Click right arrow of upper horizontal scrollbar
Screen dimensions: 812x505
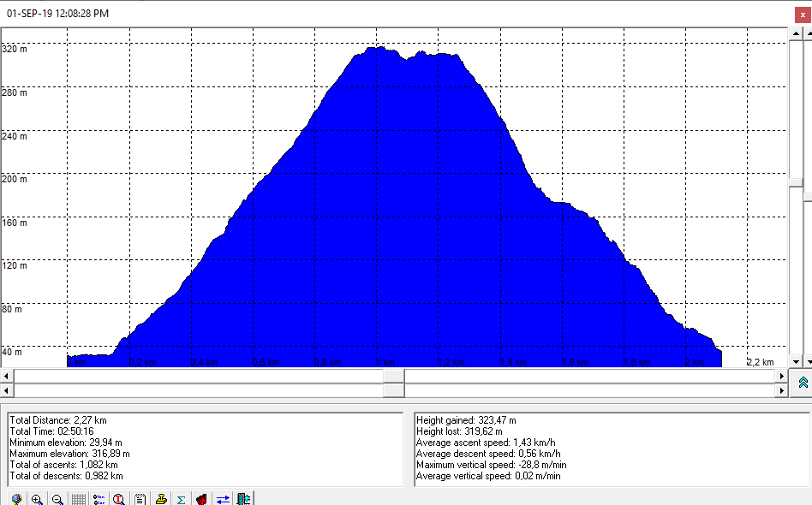pyautogui.click(x=780, y=376)
